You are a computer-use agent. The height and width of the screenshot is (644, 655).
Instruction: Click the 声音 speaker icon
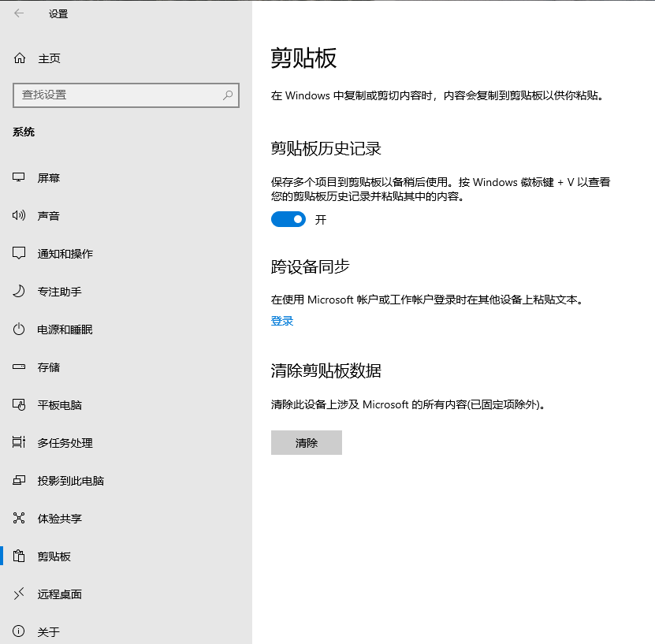(x=19, y=215)
